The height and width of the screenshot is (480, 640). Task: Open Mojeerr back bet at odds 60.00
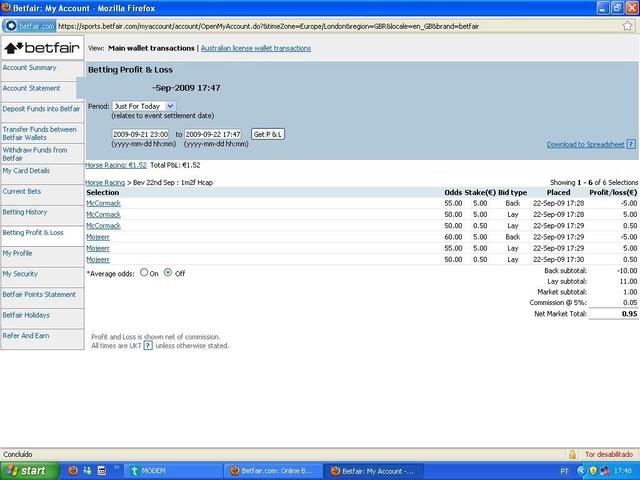coord(98,237)
